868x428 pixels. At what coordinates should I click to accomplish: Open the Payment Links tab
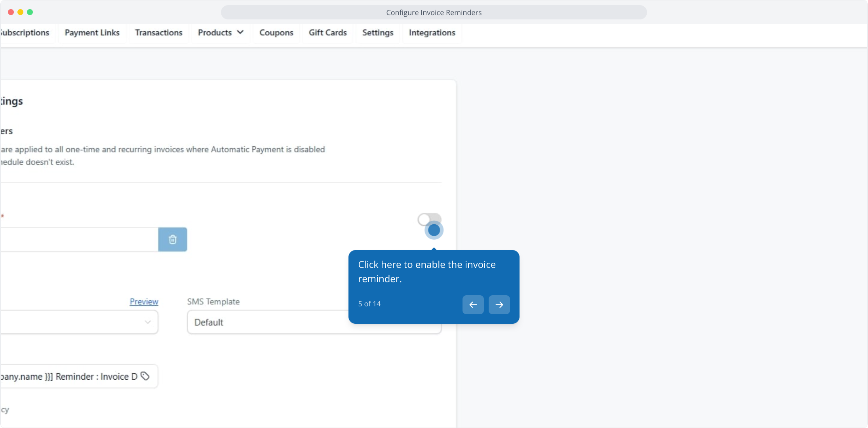pos(92,33)
